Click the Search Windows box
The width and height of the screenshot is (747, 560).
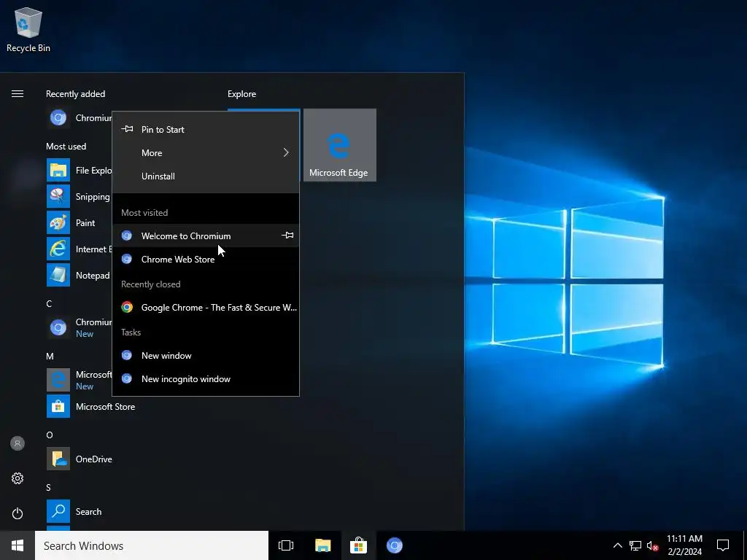click(x=152, y=545)
